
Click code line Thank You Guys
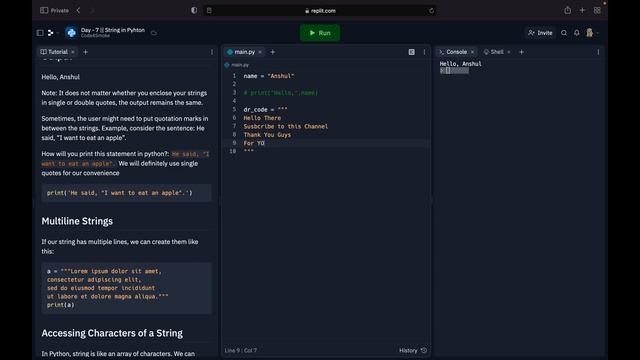click(x=267, y=135)
